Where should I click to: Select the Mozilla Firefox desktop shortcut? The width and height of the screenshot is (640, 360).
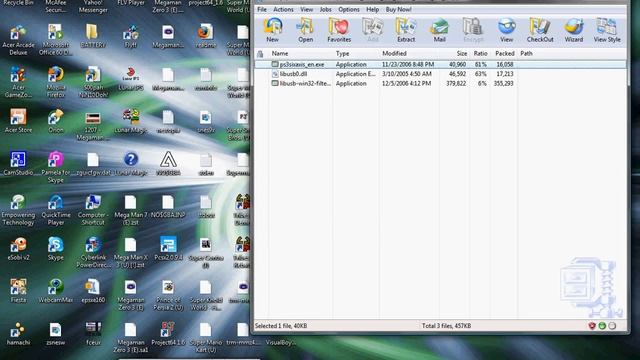(56, 82)
